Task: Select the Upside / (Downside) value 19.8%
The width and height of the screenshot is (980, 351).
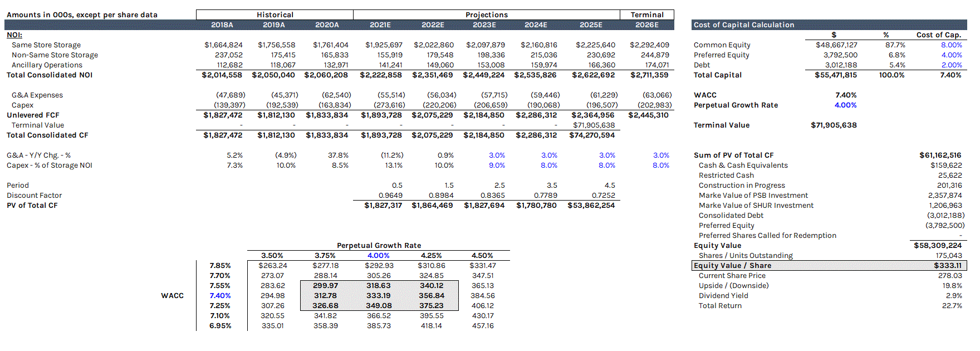Action: [952, 286]
